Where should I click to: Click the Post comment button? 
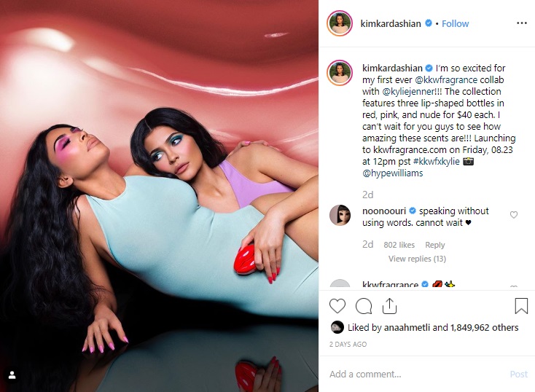[x=519, y=375]
